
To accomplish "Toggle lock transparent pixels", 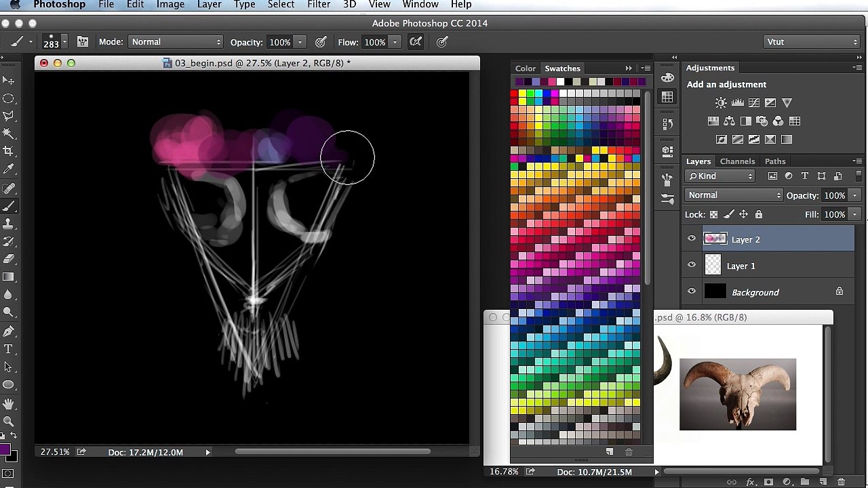I will point(713,214).
